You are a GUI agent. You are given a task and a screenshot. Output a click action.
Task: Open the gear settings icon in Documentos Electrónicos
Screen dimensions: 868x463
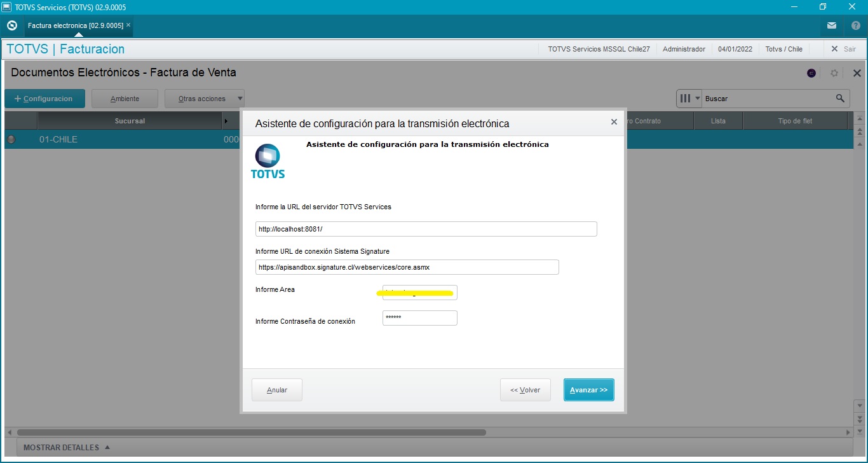click(x=835, y=73)
